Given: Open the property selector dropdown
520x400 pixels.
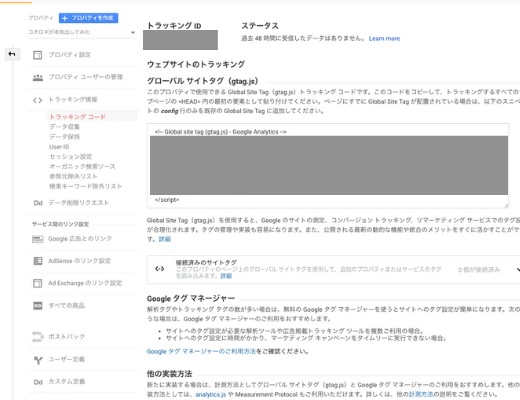Looking at the screenshot, I should [82, 32].
